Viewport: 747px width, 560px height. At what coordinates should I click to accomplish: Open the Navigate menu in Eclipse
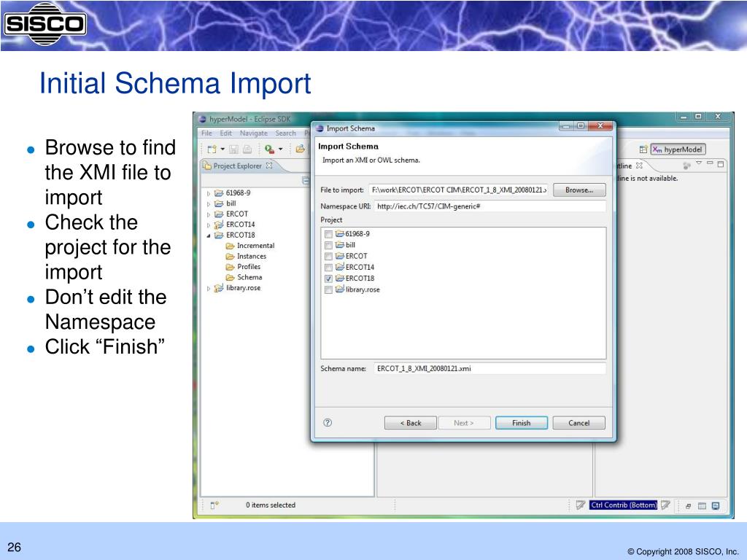pyautogui.click(x=253, y=133)
